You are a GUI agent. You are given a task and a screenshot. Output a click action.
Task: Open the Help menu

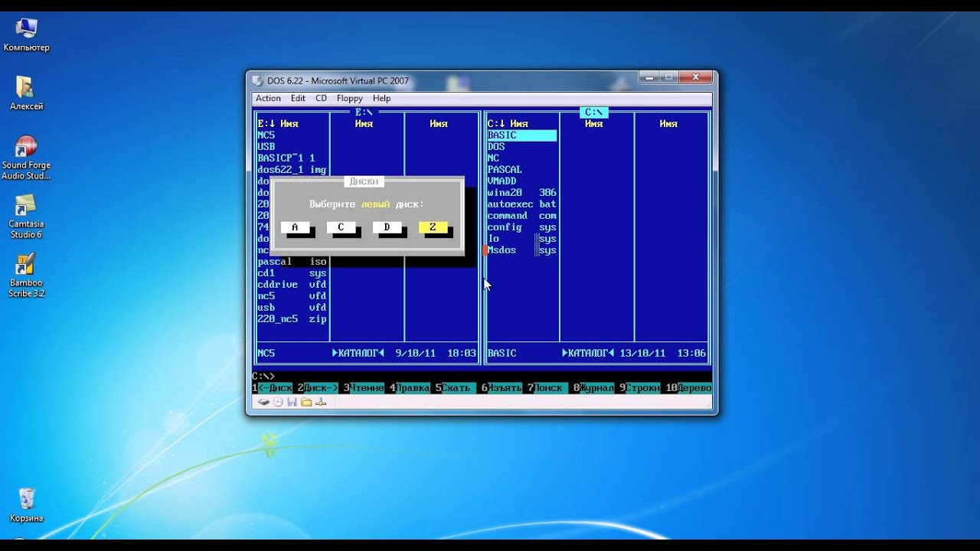[x=381, y=98]
